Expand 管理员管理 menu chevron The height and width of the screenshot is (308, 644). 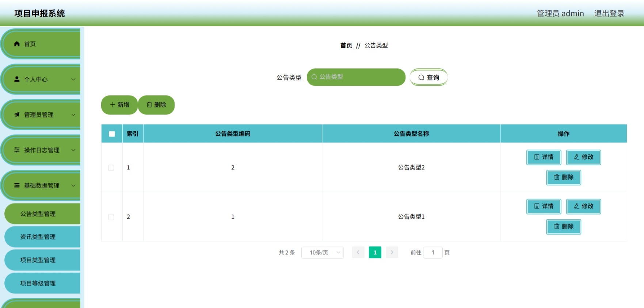coord(73,115)
